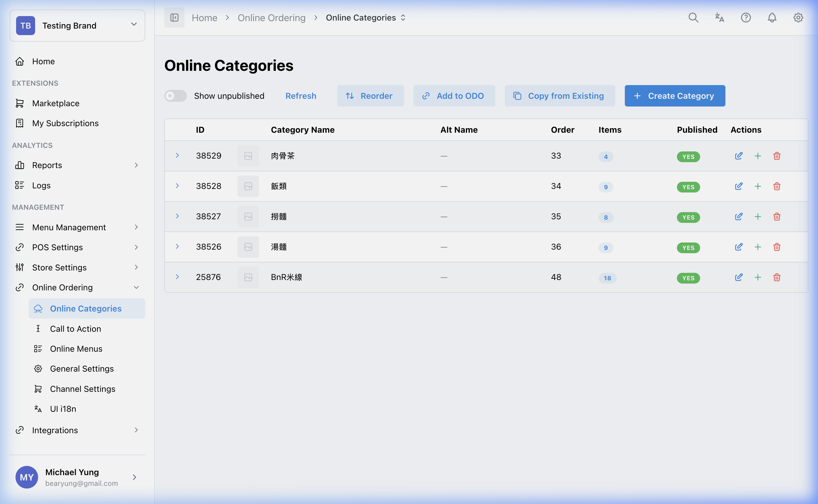Add an item to 撈麵 using the plus icon
818x504 pixels.
click(758, 216)
